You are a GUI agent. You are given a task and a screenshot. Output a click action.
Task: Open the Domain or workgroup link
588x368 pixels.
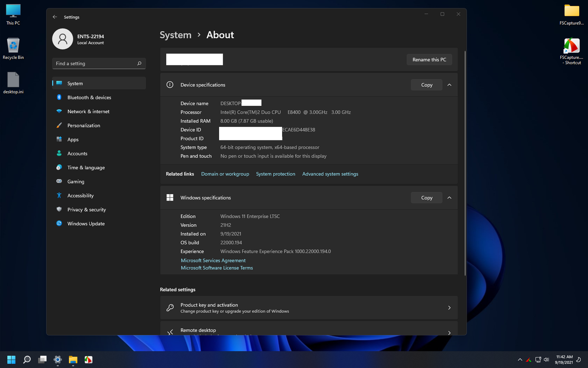tap(225, 174)
